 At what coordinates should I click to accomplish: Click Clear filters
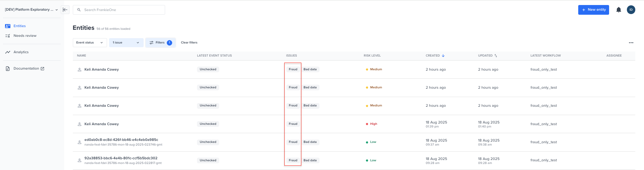pos(189,43)
